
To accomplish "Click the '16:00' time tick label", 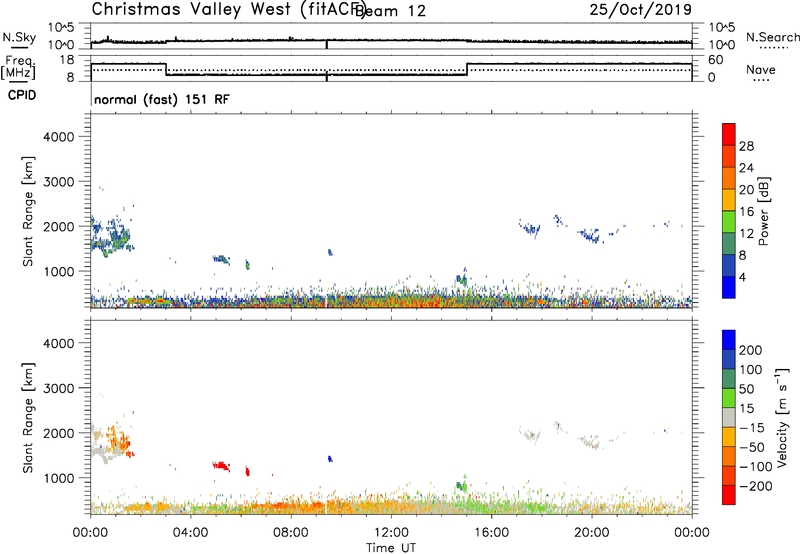I will click(491, 533).
